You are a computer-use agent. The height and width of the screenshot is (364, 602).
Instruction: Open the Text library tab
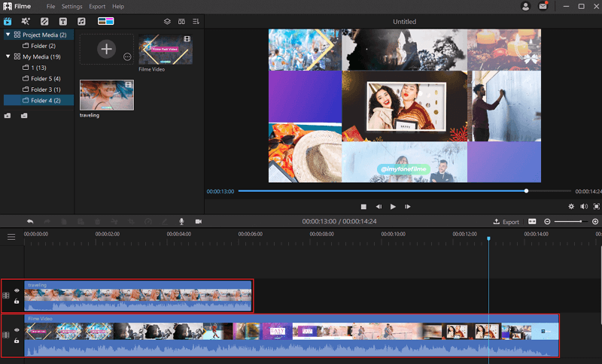coord(62,21)
